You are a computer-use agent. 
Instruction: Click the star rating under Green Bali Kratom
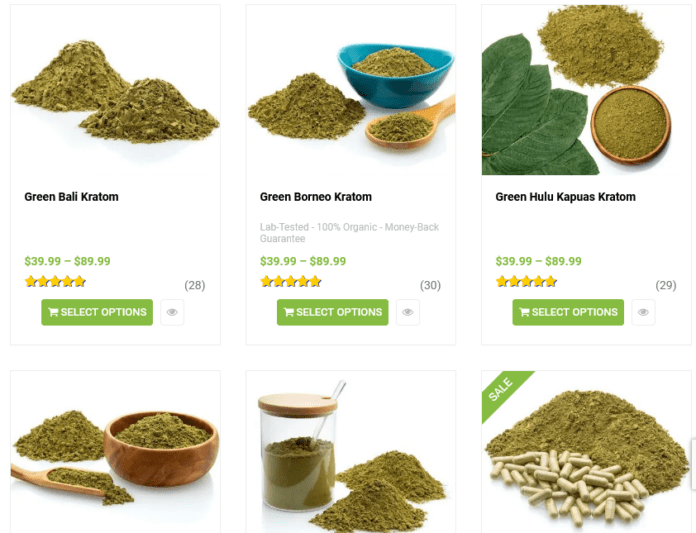pos(55,281)
